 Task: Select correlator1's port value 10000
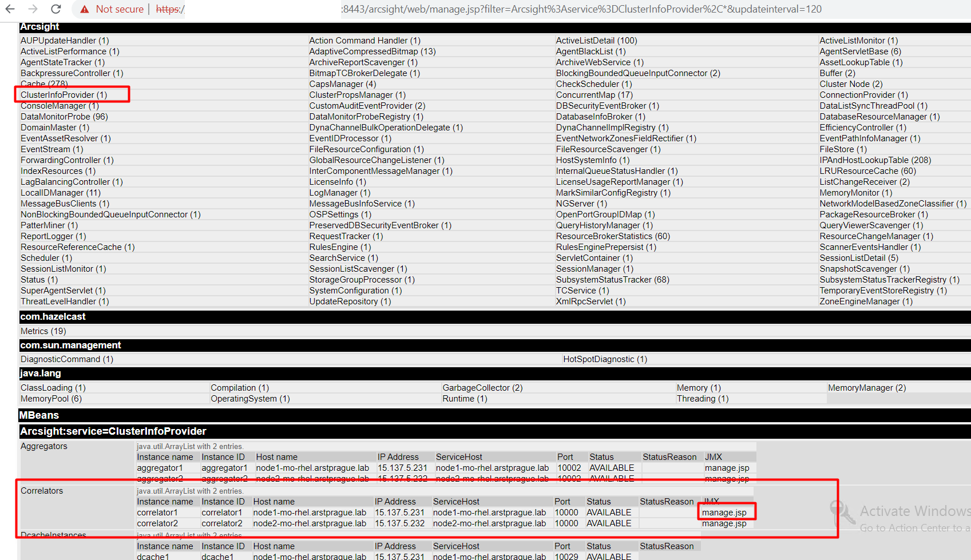point(566,513)
